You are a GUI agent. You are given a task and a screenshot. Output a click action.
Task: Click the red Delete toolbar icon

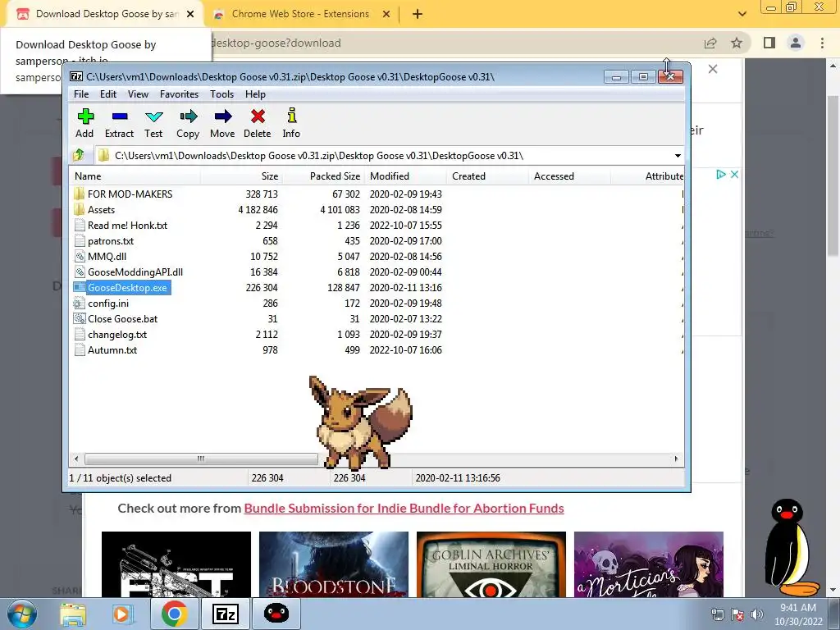point(258,116)
